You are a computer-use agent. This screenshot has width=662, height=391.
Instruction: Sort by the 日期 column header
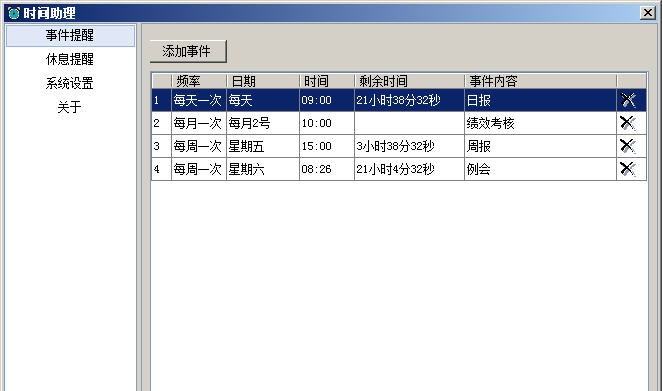[x=263, y=81]
